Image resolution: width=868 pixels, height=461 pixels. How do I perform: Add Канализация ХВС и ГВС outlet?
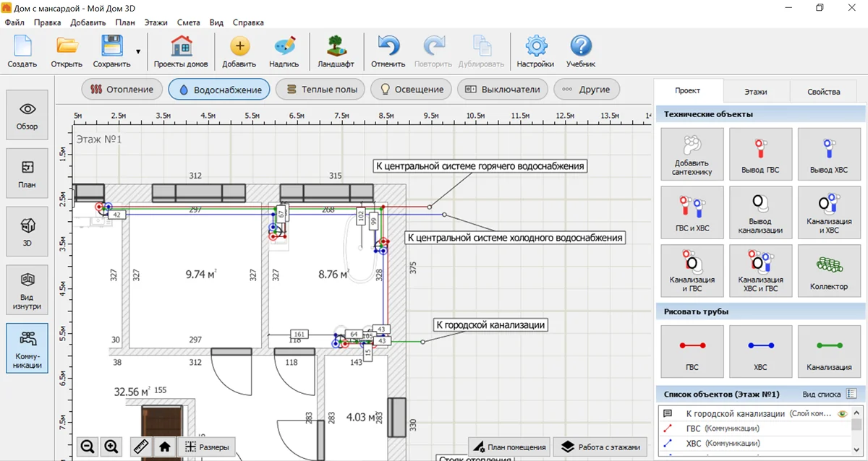(x=760, y=270)
